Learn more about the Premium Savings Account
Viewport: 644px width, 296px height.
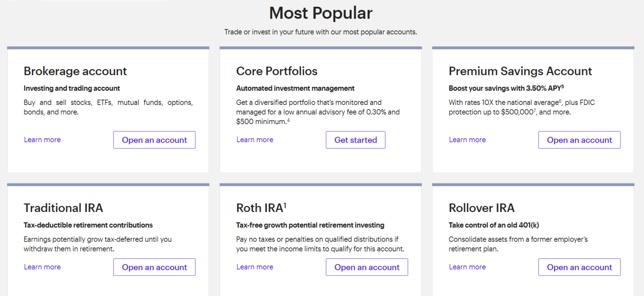click(x=467, y=140)
